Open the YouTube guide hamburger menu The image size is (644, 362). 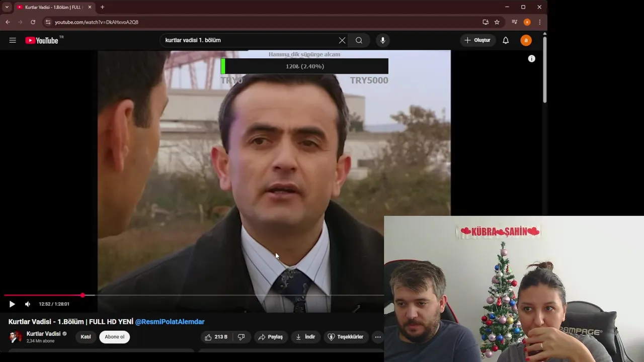click(13, 40)
